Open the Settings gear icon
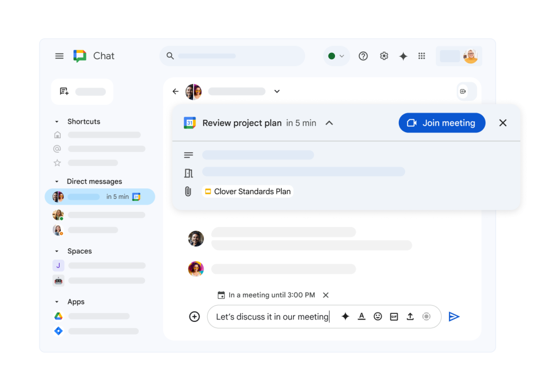 [x=384, y=56]
